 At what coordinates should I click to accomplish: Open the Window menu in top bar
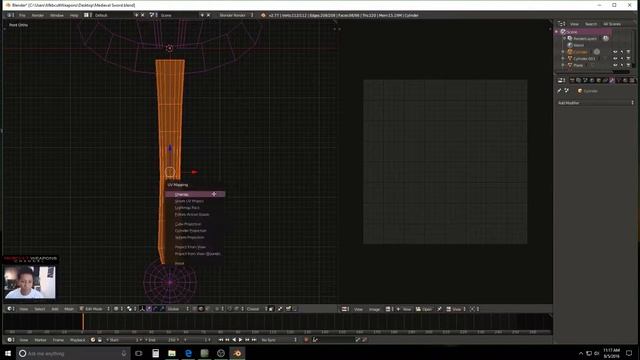[x=57, y=15]
